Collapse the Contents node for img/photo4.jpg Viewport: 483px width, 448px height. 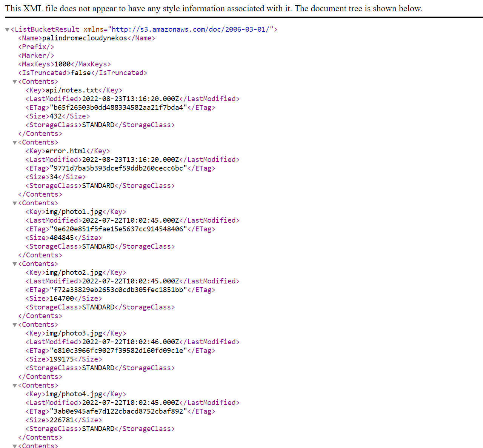coord(15,386)
